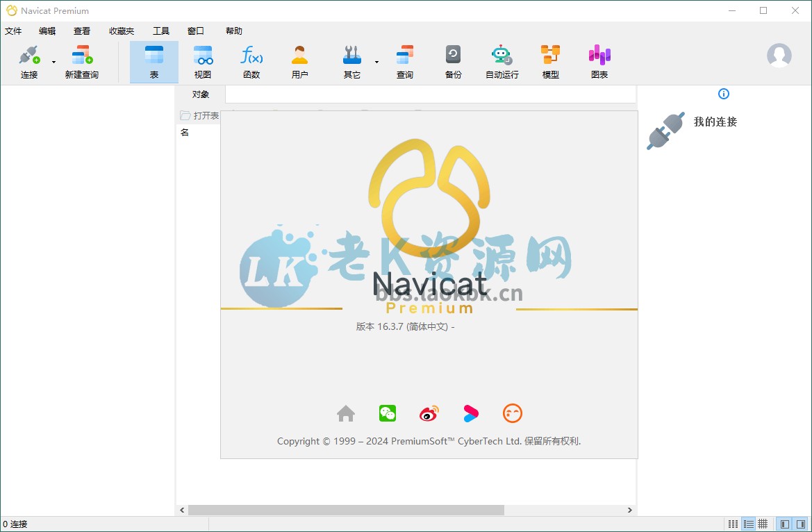Toggle the left navigation pane button
The height and width of the screenshot is (532, 812).
click(784, 524)
